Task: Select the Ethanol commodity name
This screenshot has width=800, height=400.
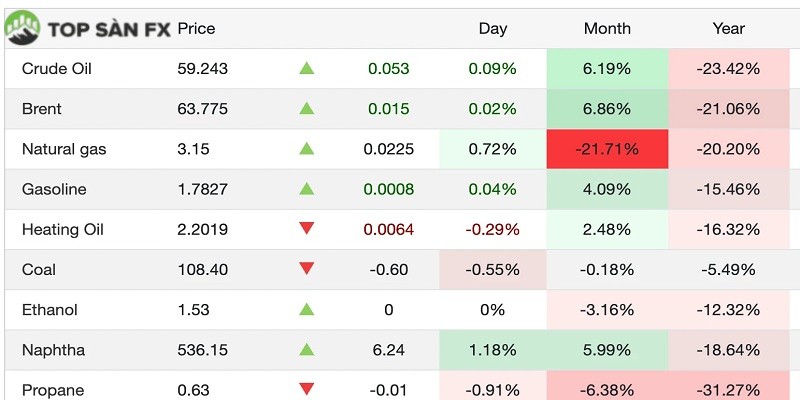Action: 49,310
